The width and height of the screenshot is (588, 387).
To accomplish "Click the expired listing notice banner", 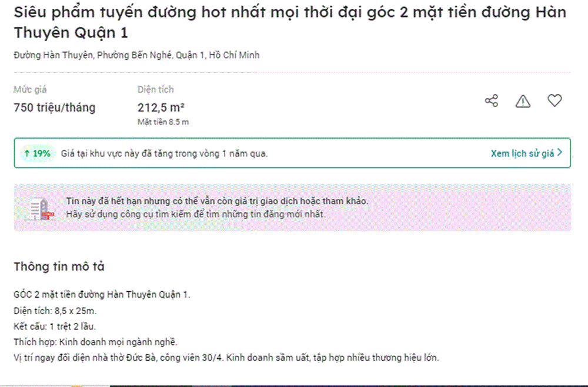I will [294, 207].
